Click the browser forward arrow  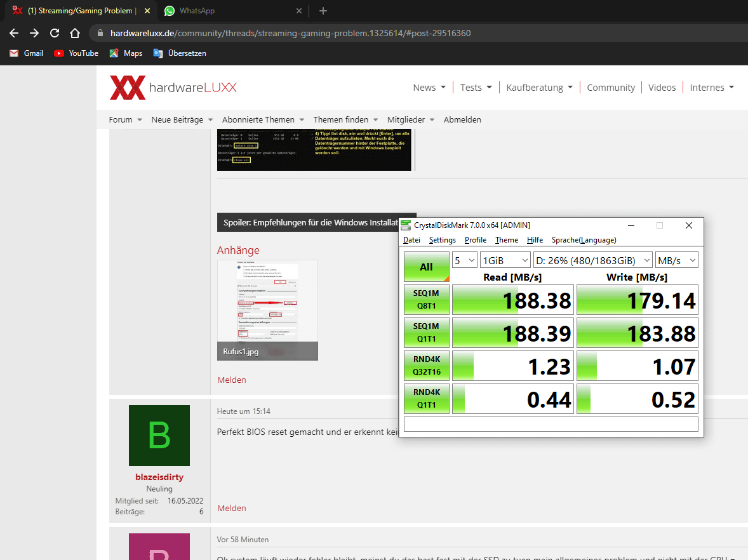(x=34, y=33)
